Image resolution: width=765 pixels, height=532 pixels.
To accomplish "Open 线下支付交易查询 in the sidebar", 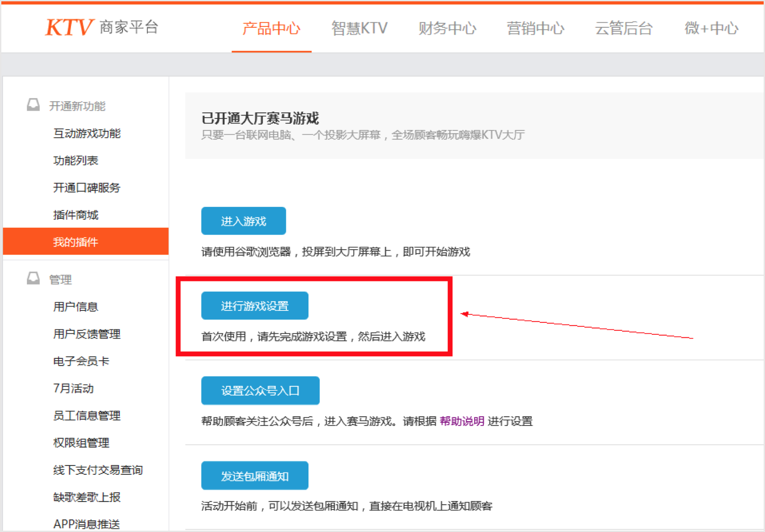I will pos(98,470).
